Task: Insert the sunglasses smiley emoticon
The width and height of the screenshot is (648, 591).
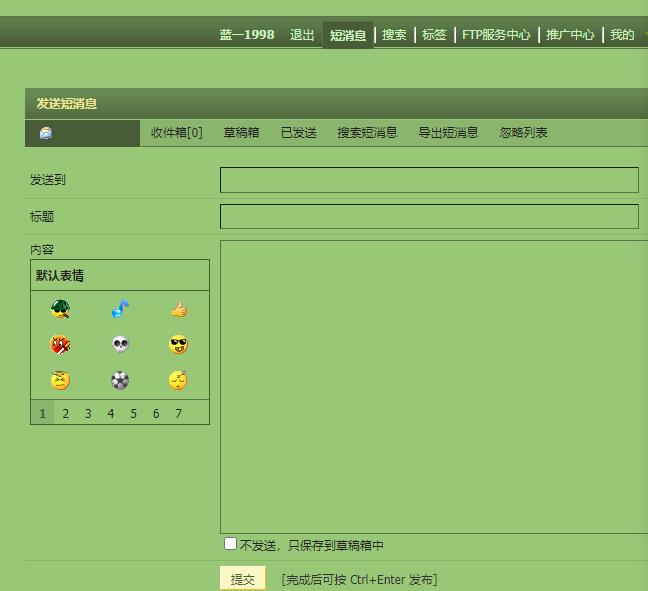Action: click(x=179, y=344)
